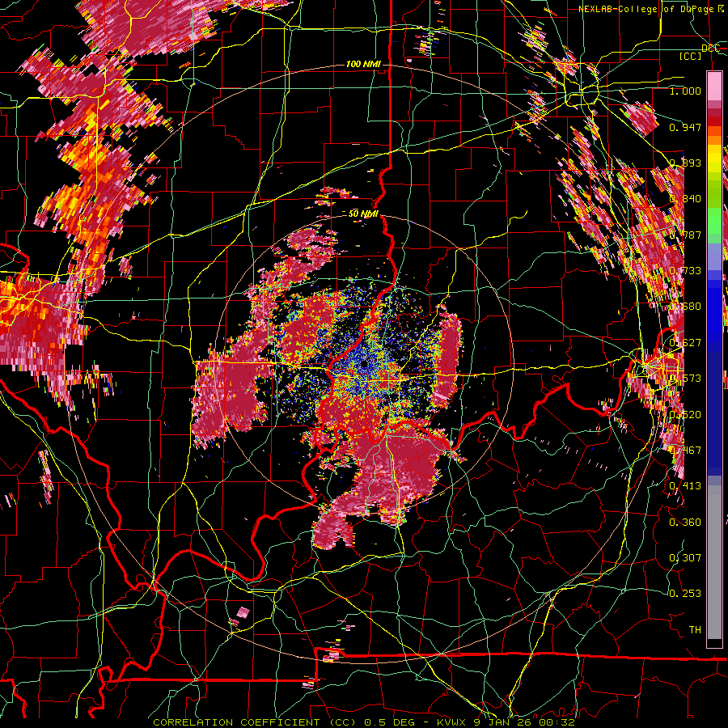Click the 0.360 scale value
The image size is (728, 728).
tap(685, 523)
